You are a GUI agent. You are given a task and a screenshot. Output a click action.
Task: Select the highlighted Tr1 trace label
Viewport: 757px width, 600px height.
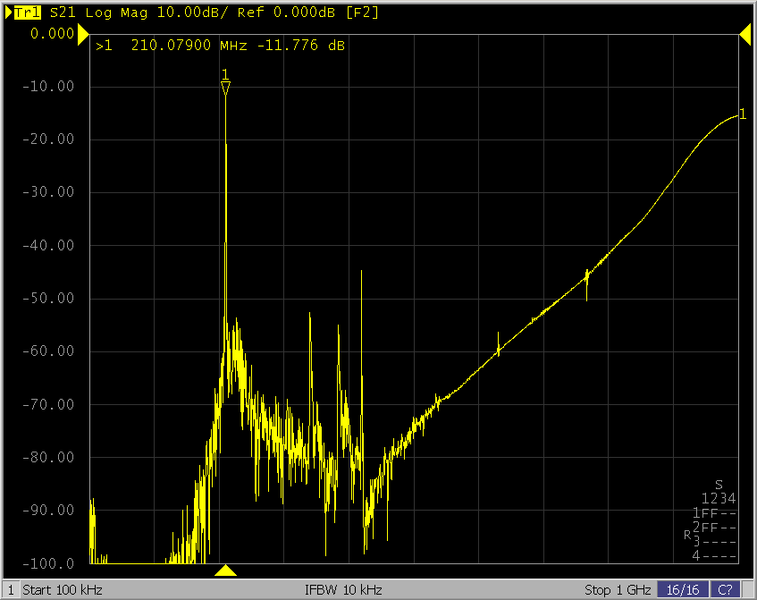pyautogui.click(x=28, y=14)
